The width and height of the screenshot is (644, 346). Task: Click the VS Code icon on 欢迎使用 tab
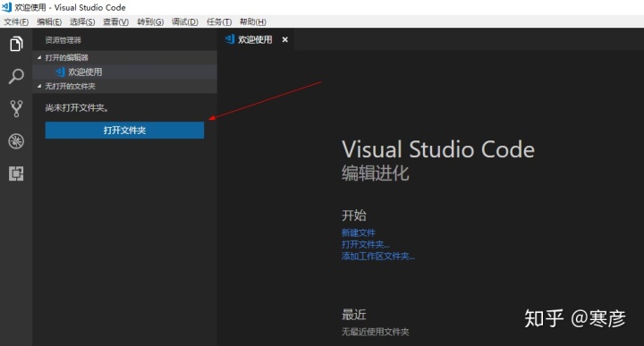[229, 39]
